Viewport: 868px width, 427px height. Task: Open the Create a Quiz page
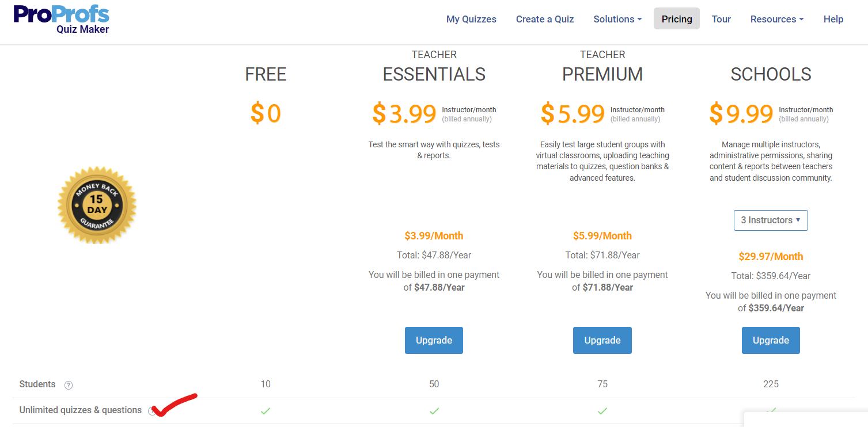tap(545, 19)
